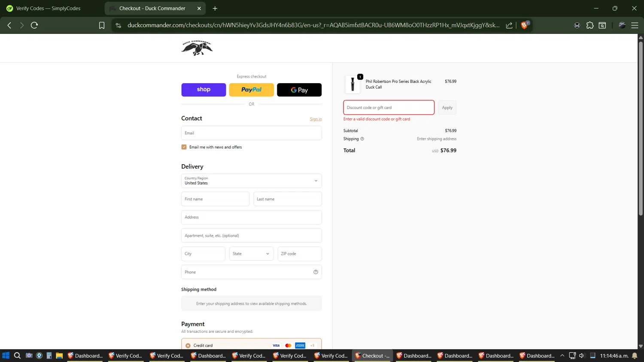This screenshot has width=644, height=362.
Task: Click the Mastercard icon
Action: [x=288, y=345]
